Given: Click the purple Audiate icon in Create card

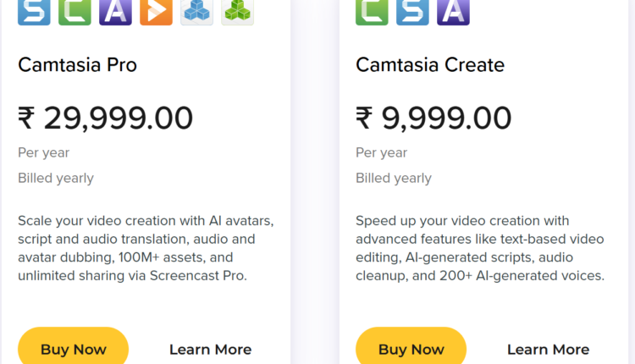Looking at the screenshot, I should tap(453, 11).
